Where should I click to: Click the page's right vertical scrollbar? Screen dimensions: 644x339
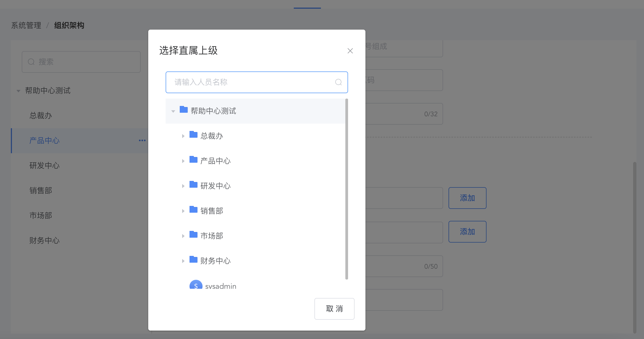[634, 248]
